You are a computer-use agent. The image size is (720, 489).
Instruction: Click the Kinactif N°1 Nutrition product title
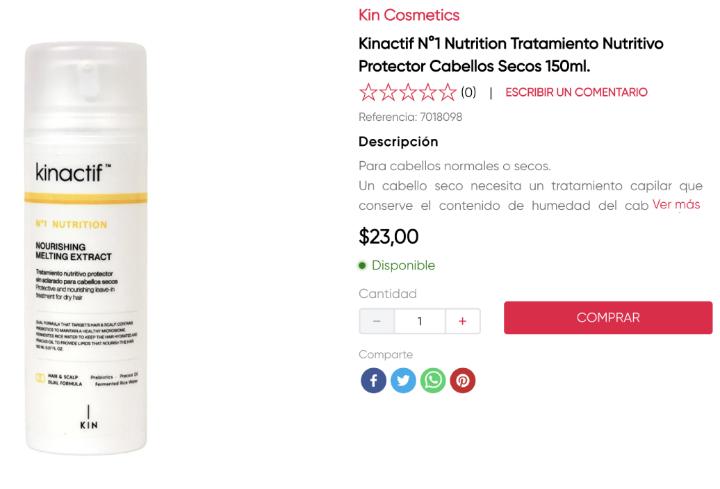[x=511, y=55]
